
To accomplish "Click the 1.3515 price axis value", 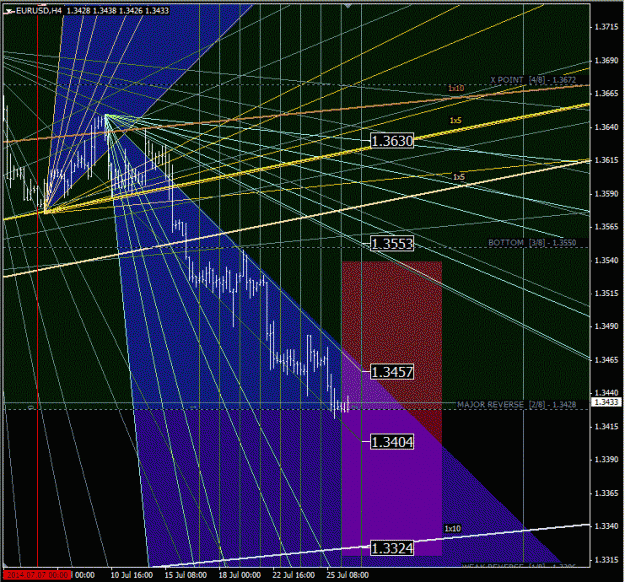I will (606, 293).
